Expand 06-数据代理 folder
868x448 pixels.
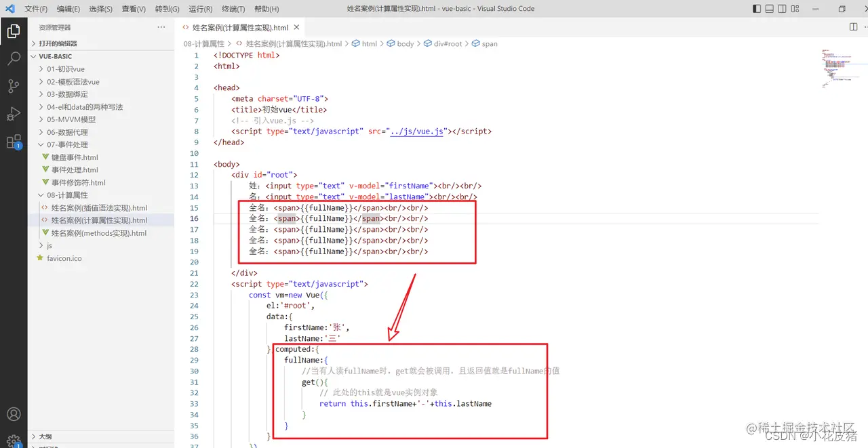tap(101, 132)
